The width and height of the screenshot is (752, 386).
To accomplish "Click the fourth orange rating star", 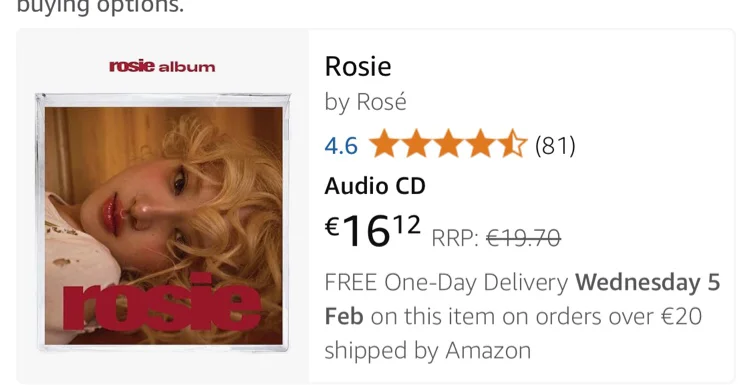I will point(480,143).
